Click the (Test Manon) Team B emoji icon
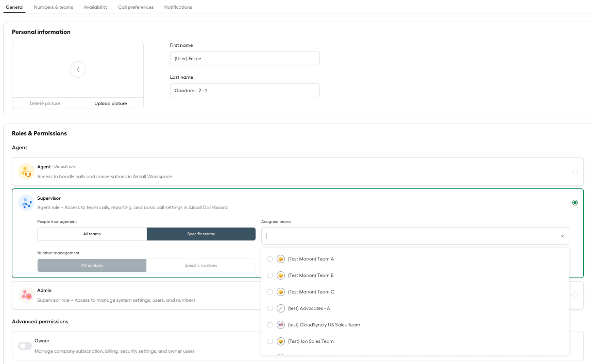Image resolution: width=592 pixels, height=364 pixels. [x=280, y=276]
